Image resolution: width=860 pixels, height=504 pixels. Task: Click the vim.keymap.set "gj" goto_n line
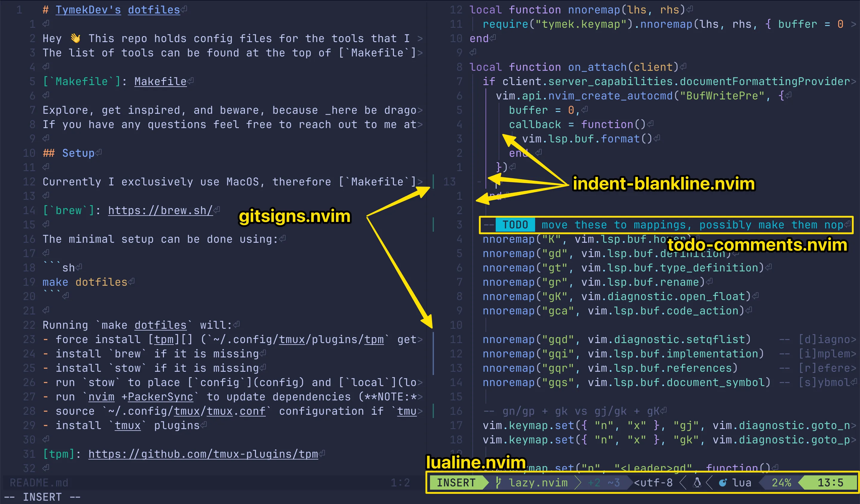coord(669,425)
